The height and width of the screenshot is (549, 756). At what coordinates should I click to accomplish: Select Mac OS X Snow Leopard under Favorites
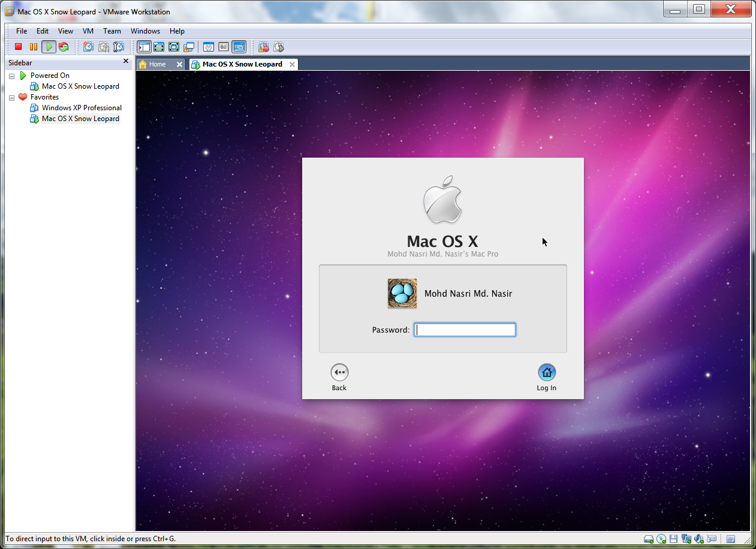coord(80,119)
